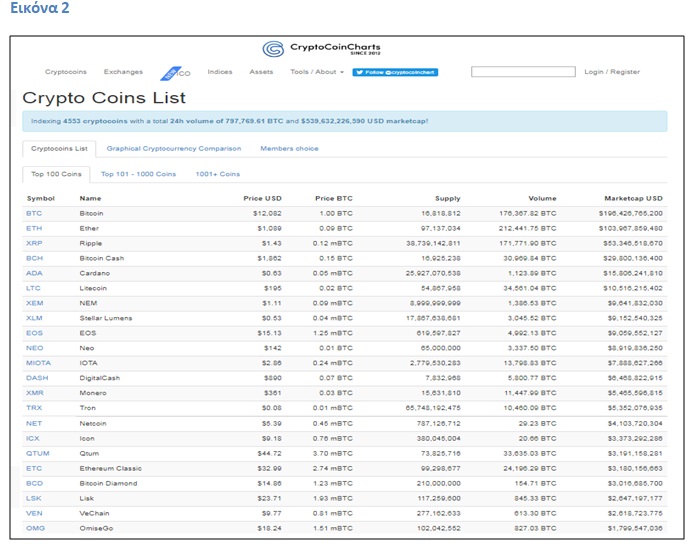Open the NEW ICO badge link

(x=175, y=73)
